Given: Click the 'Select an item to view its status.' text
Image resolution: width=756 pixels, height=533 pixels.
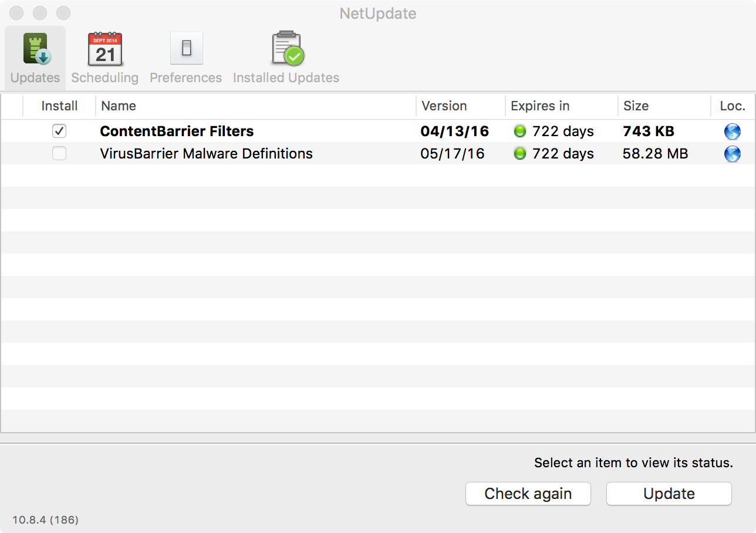Looking at the screenshot, I should pyautogui.click(x=633, y=463).
